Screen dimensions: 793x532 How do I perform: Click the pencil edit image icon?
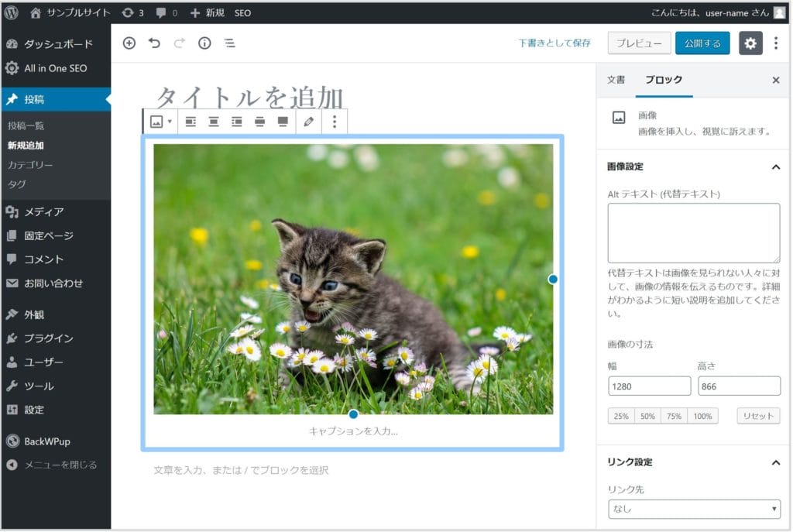pos(309,122)
